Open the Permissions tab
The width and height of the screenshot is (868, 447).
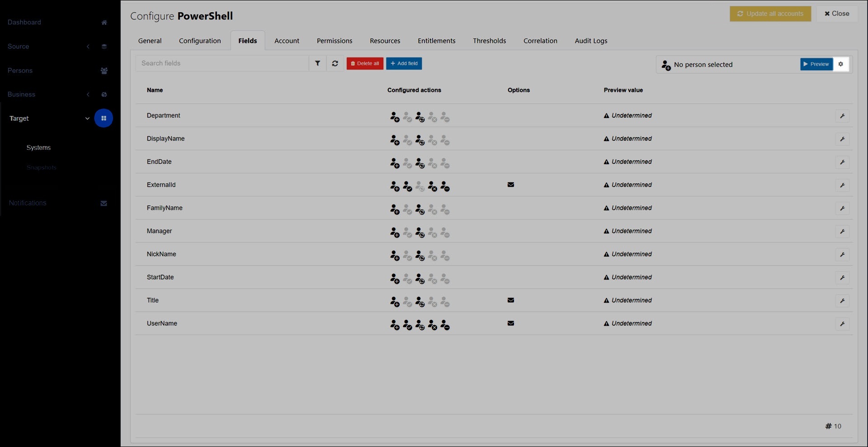(x=335, y=41)
